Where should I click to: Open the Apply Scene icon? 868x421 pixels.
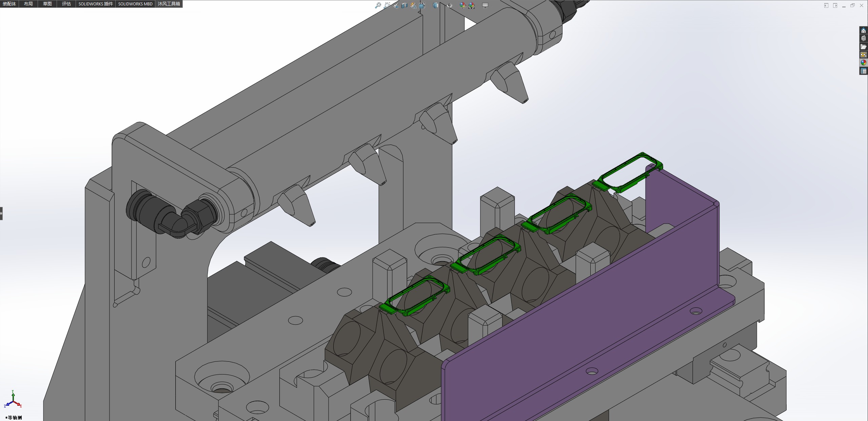coord(472,5)
